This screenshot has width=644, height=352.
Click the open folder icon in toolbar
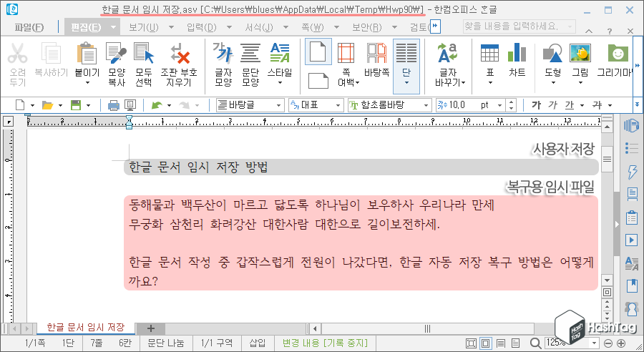click(48, 105)
